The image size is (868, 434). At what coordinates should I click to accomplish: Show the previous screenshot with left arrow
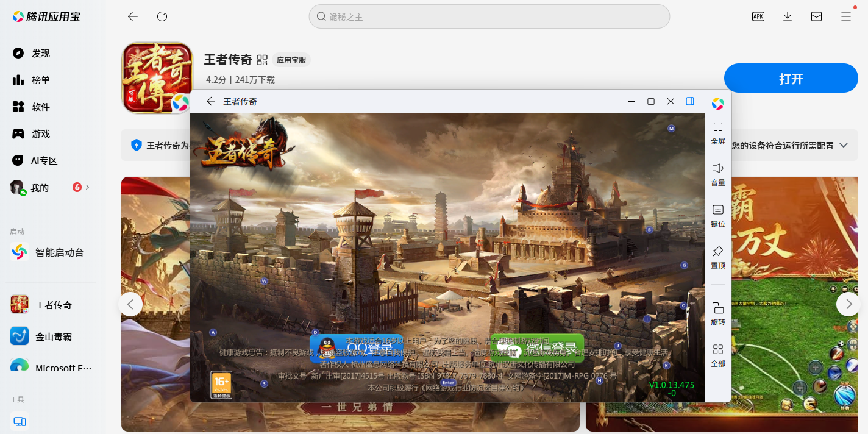point(130,304)
